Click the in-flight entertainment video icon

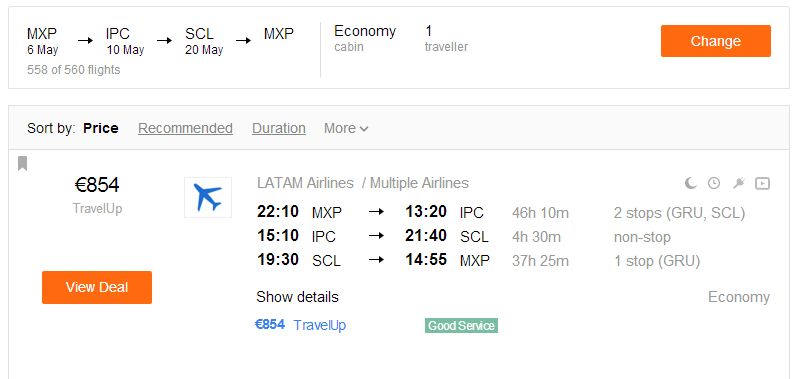pos(762,183)
